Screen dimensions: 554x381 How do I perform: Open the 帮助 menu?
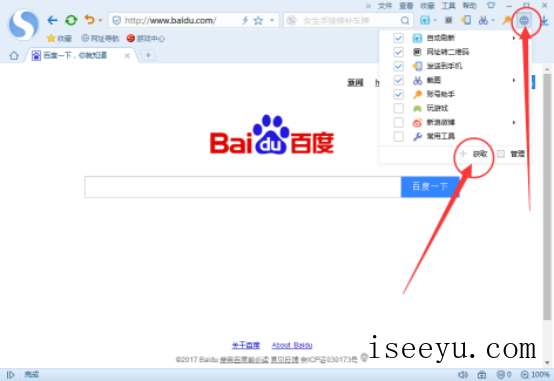(x=470, y=5)
